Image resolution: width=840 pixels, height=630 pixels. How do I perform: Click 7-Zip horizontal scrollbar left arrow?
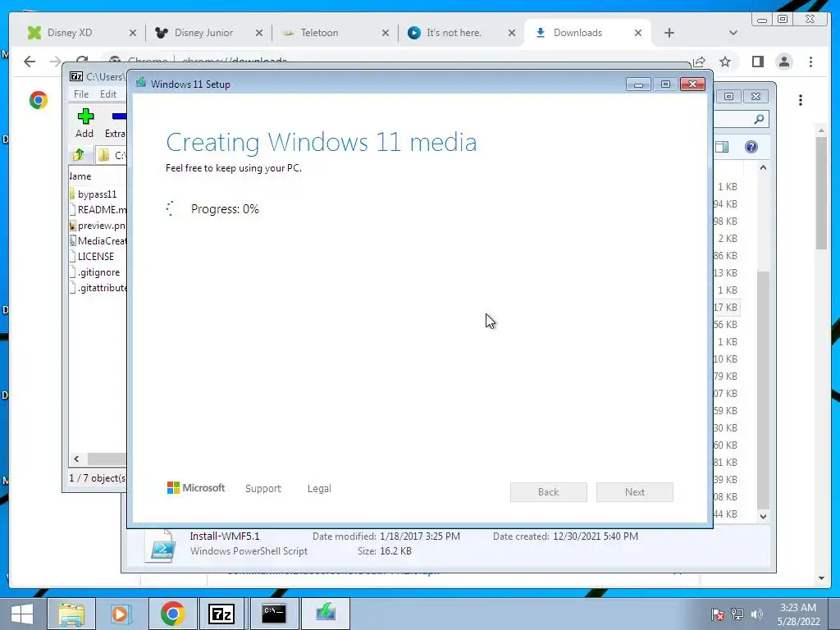tap(76, 459)
